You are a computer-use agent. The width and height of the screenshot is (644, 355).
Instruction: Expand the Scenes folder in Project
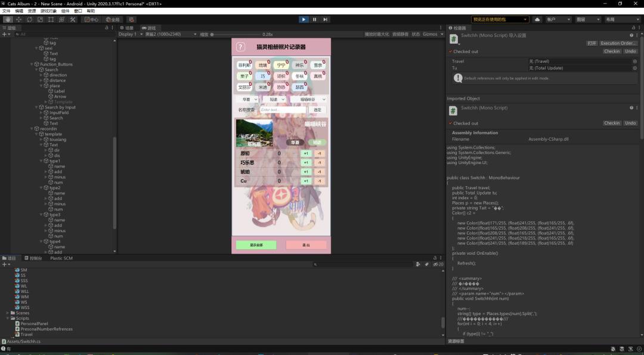(7, 313)
